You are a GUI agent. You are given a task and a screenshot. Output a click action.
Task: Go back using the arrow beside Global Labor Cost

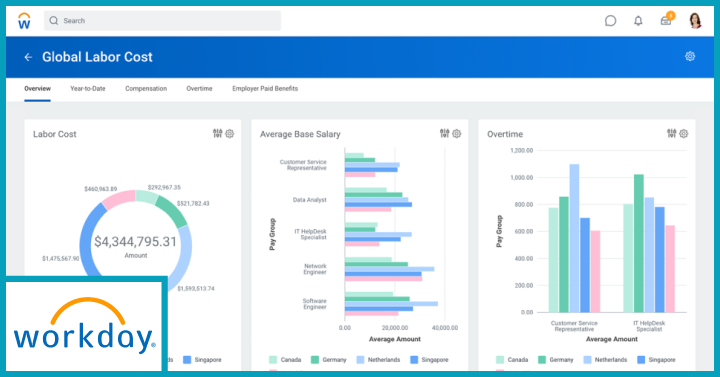[28, 57]
